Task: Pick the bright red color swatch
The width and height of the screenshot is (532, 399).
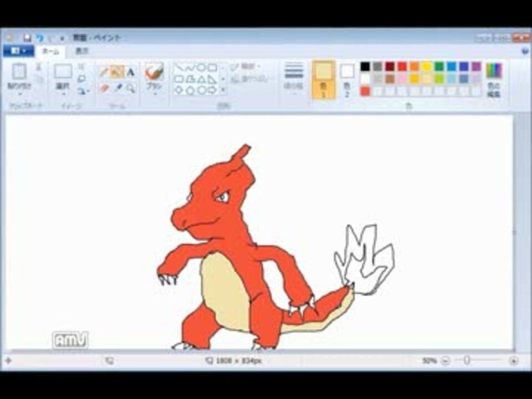Action: pos(402,66)
